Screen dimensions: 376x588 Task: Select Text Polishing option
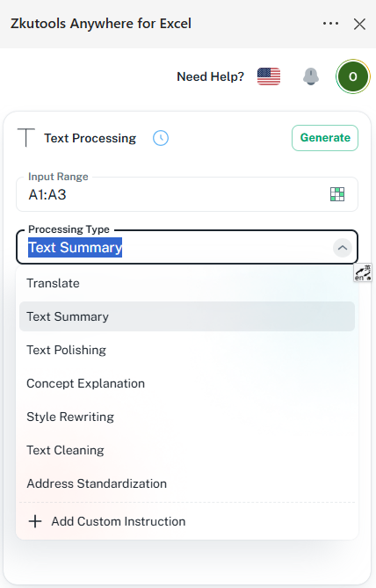click(x=187, y=350)
